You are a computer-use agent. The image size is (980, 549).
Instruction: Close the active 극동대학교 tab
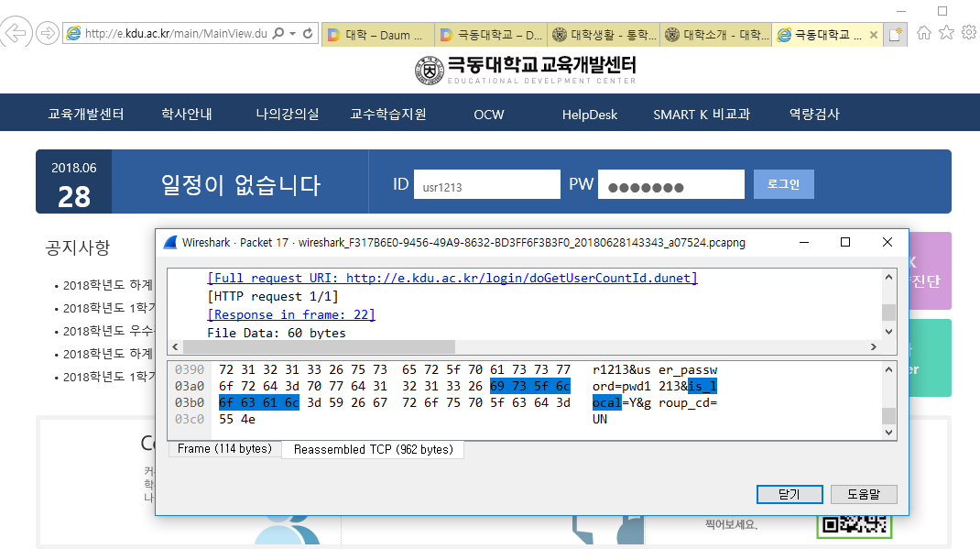874,35
